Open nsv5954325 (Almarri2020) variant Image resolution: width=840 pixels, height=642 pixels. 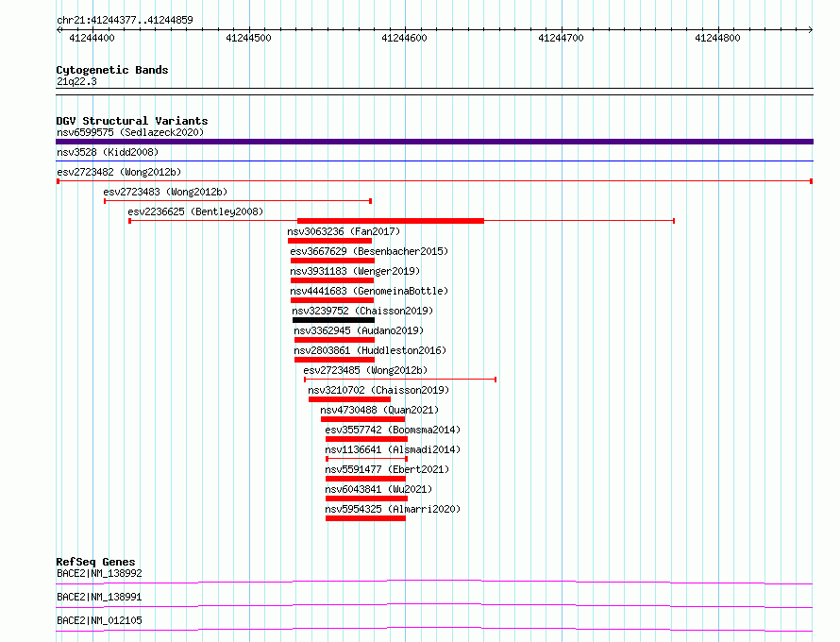393,509
